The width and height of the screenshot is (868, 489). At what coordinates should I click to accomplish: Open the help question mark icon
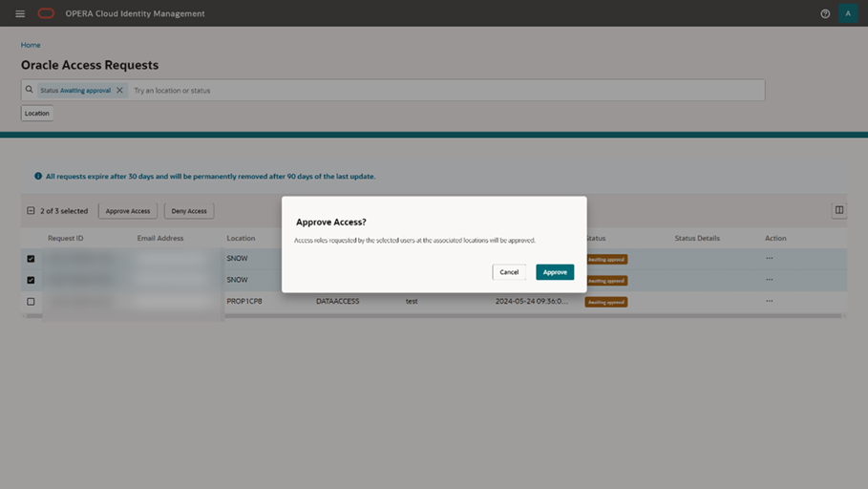[x=825, y=13]
